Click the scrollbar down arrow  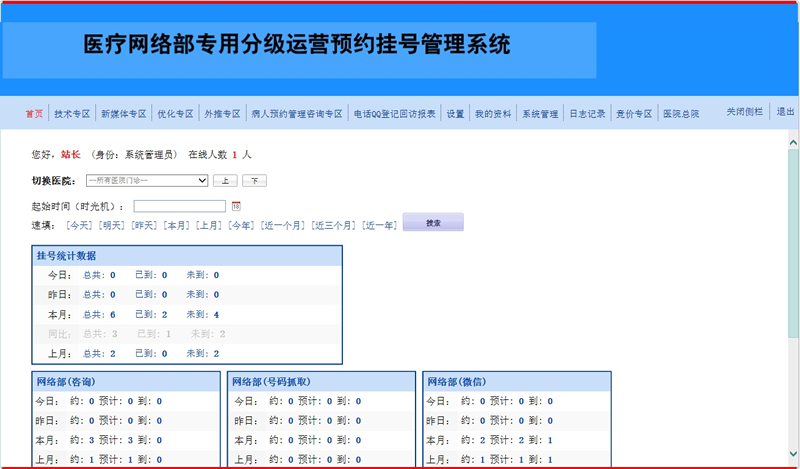pos(793,453)
